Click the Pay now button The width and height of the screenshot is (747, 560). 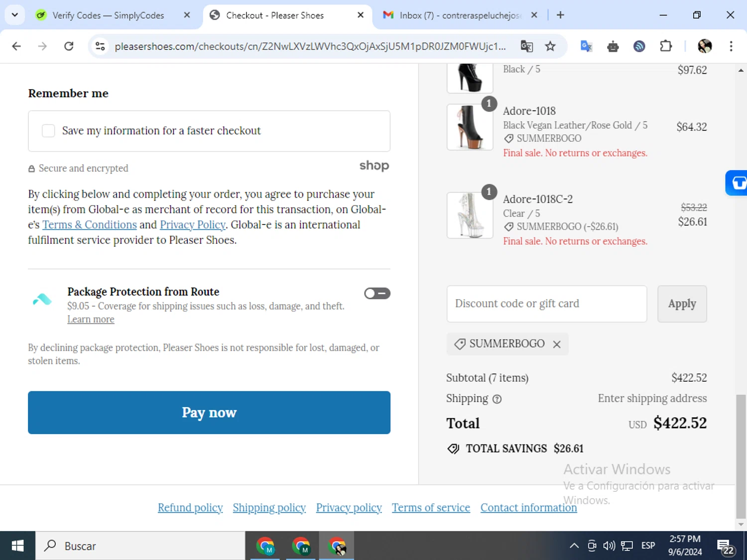tap(209, 413)
